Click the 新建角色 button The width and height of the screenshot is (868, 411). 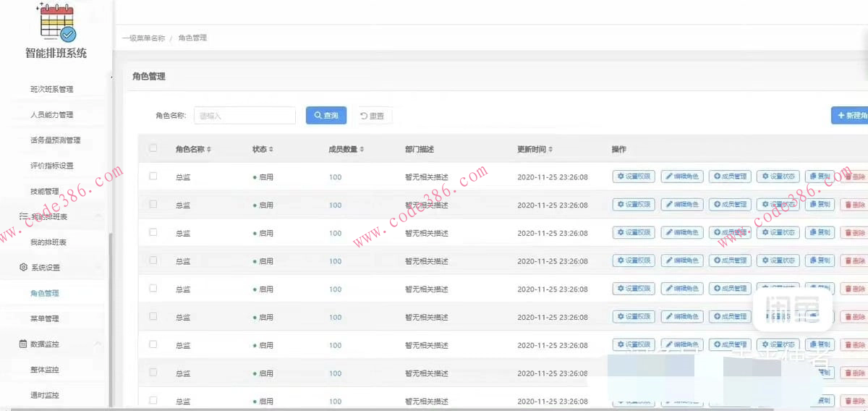click(x=850, y=116)
